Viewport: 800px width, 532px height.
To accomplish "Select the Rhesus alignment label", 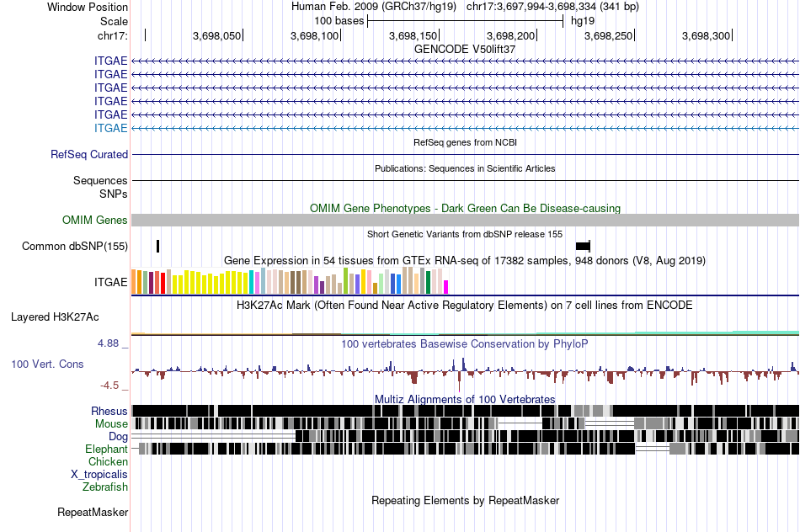I will click(109, 411).
